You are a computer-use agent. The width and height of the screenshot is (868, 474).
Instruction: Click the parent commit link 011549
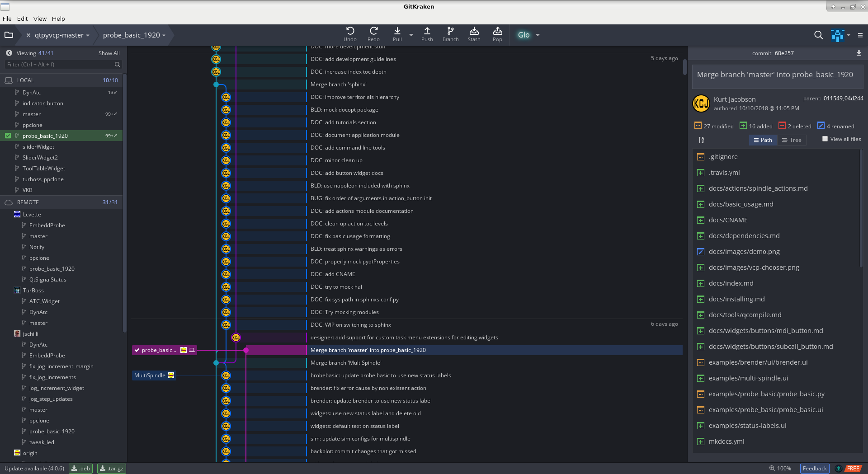click(x=833, y=99)
